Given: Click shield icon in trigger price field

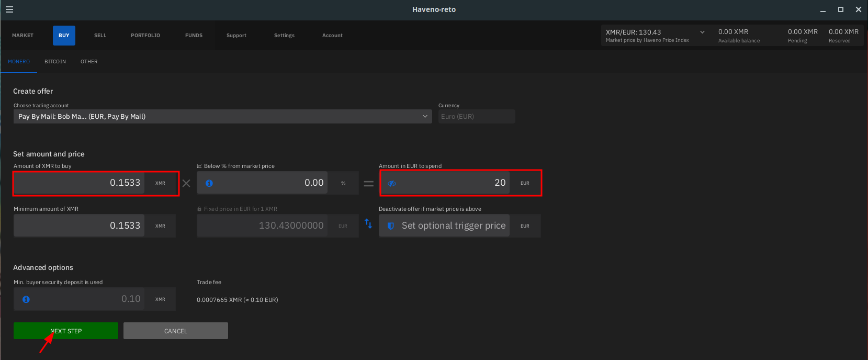Looking at the screenshot, I should point(390,226).
